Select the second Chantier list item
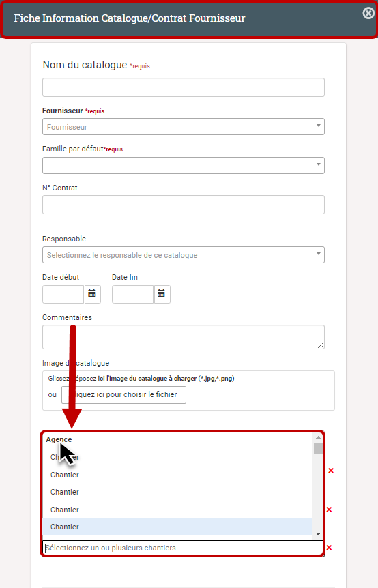The height and width of the screenshot is (588, 378). pos(178,475)
